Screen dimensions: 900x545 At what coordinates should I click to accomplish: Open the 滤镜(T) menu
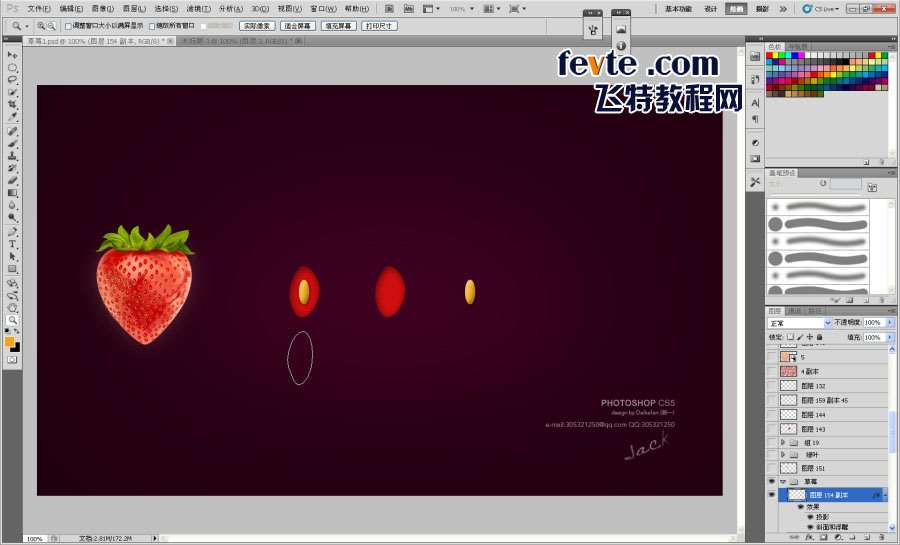pyautogui.click(x=198, y=9)
